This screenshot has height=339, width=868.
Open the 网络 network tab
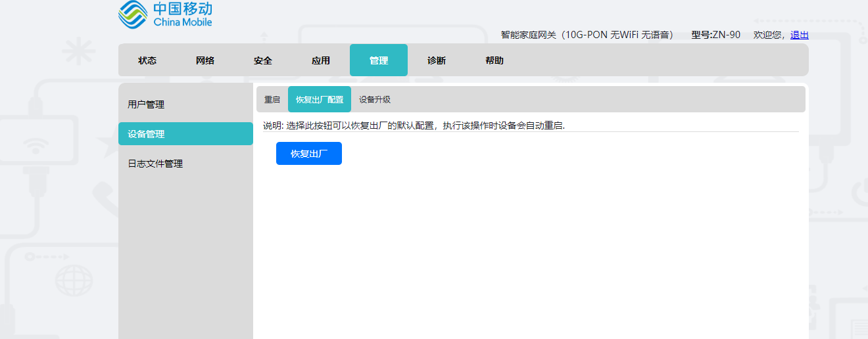(205, 60)
